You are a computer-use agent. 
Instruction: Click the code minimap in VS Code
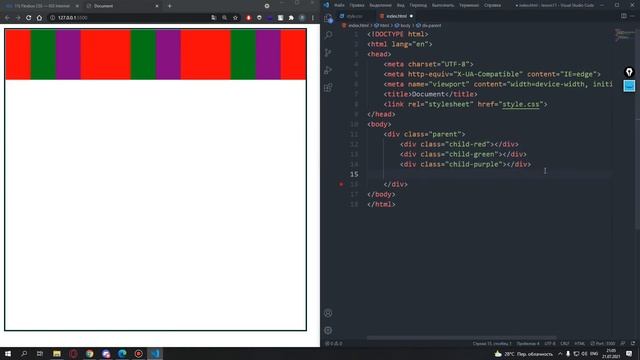pos(624,35)
